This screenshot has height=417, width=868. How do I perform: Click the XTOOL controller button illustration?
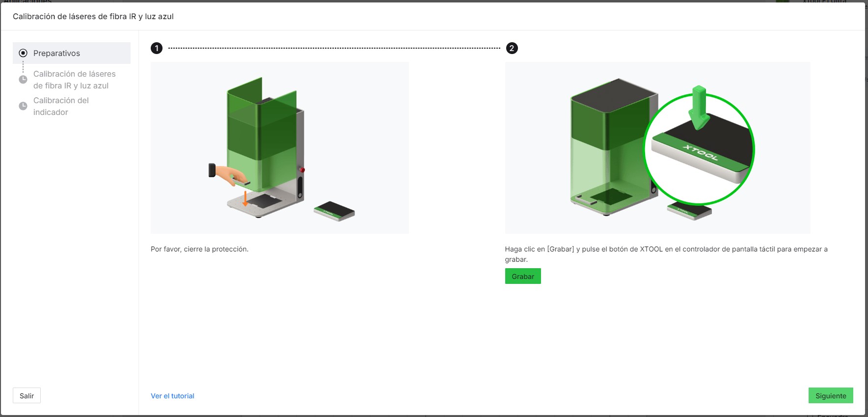[658, 148]
